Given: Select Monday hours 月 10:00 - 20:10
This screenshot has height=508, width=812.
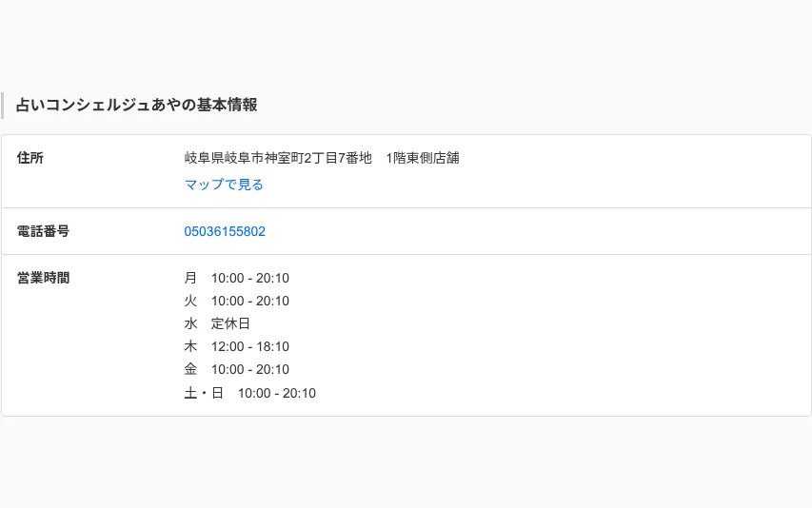Looking at the screenshot, I should 237,278.
